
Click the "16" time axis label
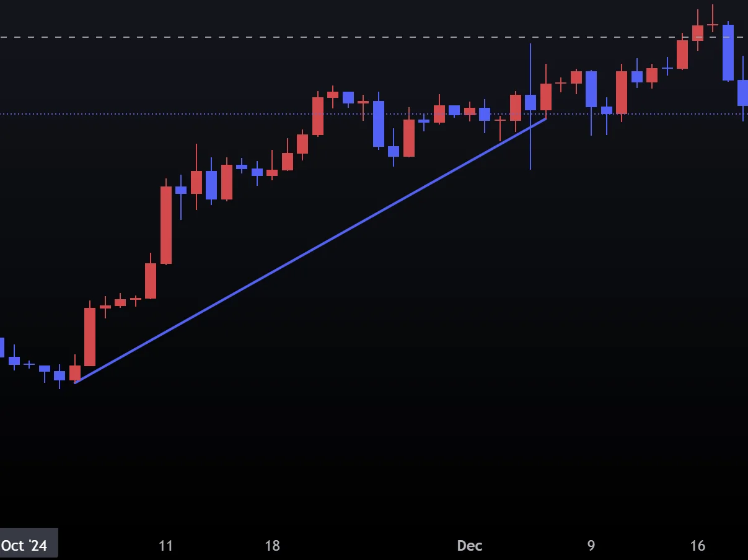697,546
